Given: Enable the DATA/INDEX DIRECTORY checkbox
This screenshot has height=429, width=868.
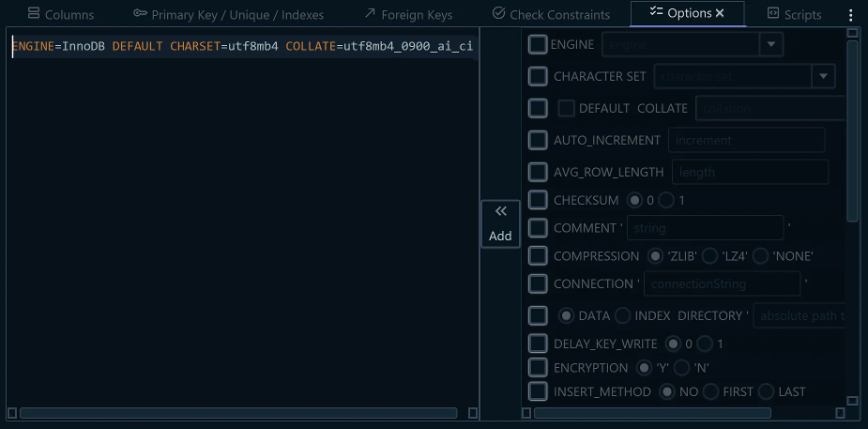Looking at the screenshot, I should coord(538,315).
